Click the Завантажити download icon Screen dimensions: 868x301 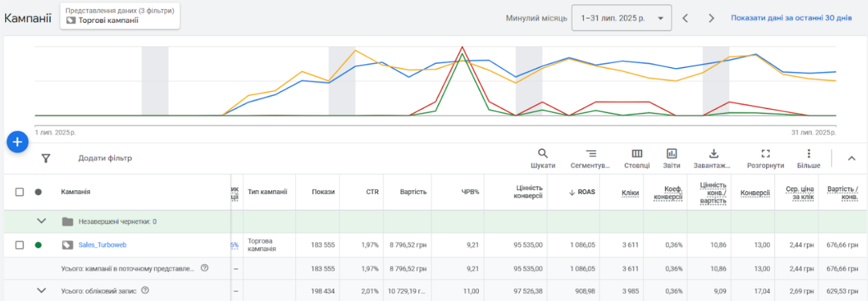(714, 154)
